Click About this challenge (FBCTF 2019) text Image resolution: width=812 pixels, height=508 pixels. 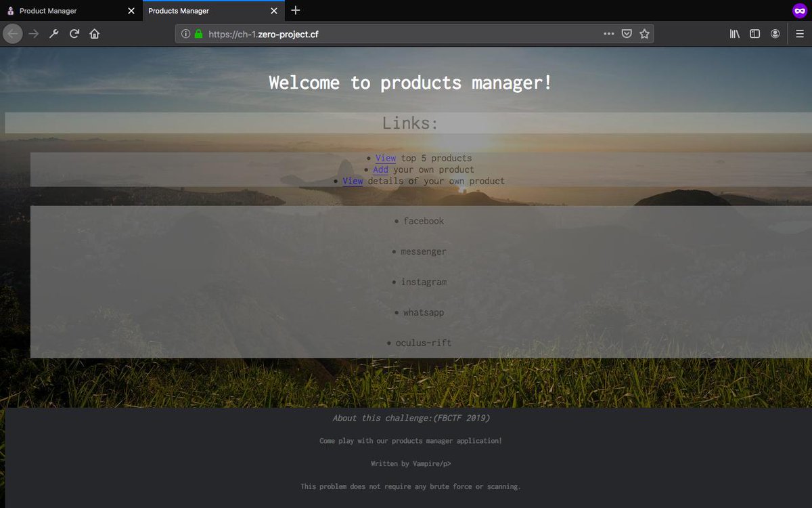coord(411,418)
